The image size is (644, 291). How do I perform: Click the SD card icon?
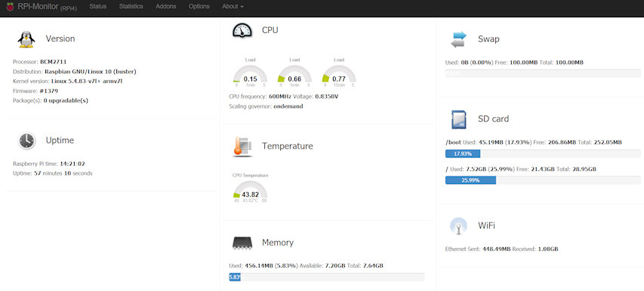click(458, 119)
